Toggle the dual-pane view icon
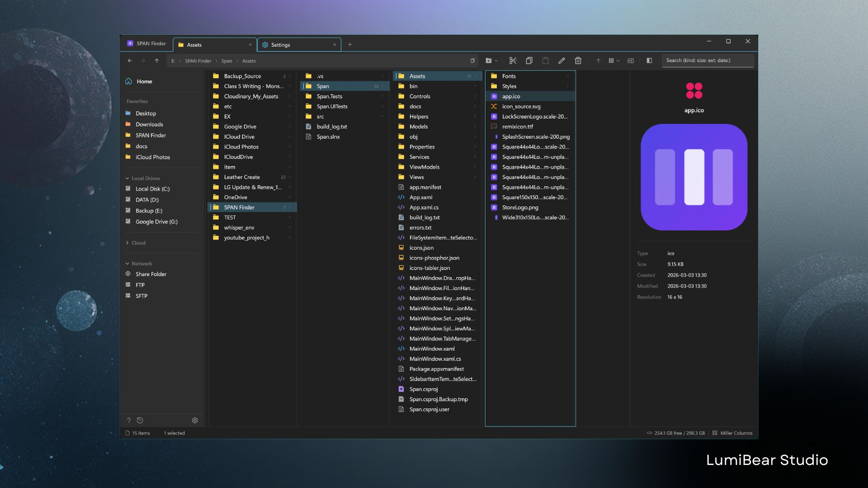 click(x=630, y=60)
